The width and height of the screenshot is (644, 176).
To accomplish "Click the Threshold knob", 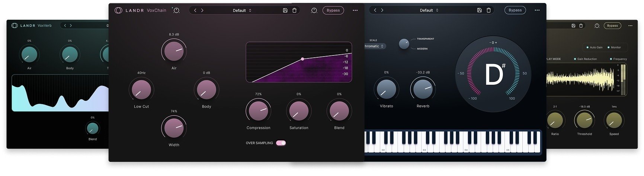I will [x=584, y=120].
